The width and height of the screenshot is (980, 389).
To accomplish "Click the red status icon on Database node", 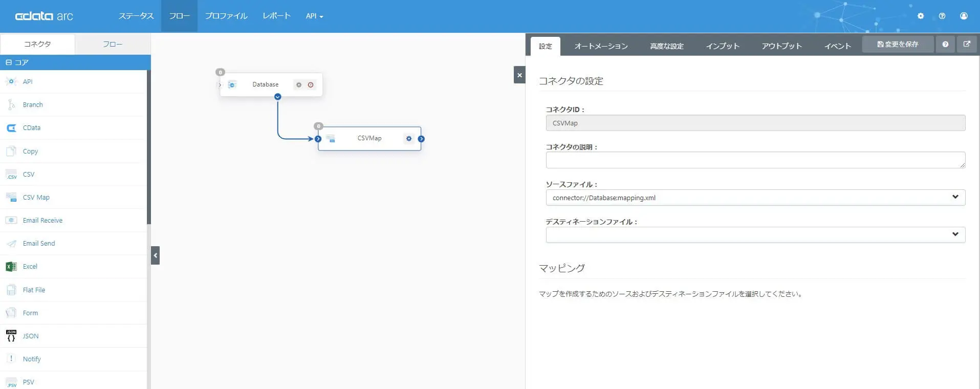I will tap(311, 85).
